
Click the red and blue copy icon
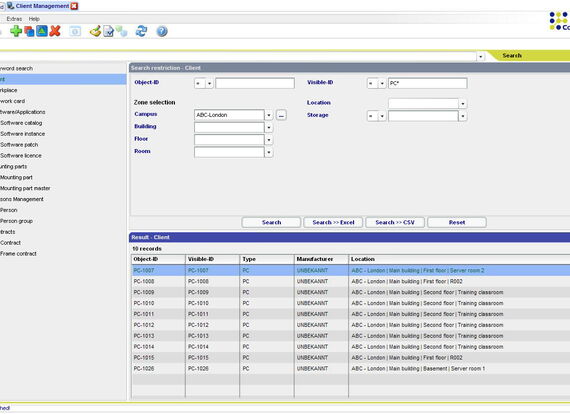(29, 32)
